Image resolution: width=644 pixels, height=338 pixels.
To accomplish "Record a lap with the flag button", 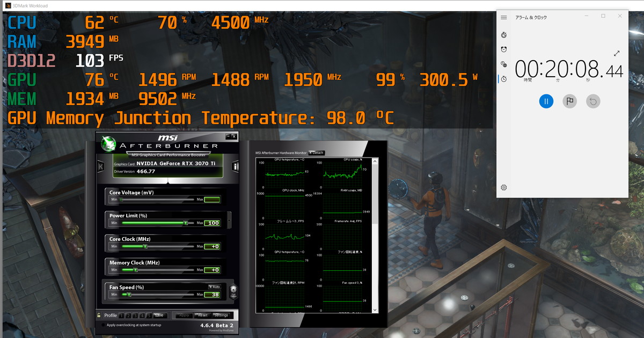I will pyautogui.click(x=569, y=101).
